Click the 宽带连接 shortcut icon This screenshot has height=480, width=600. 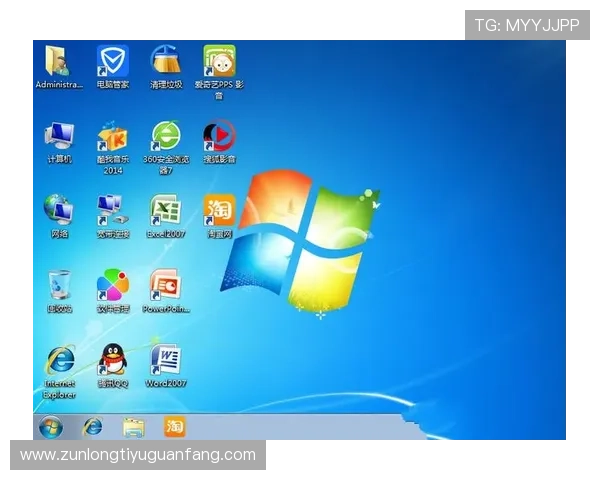point(112,210)
